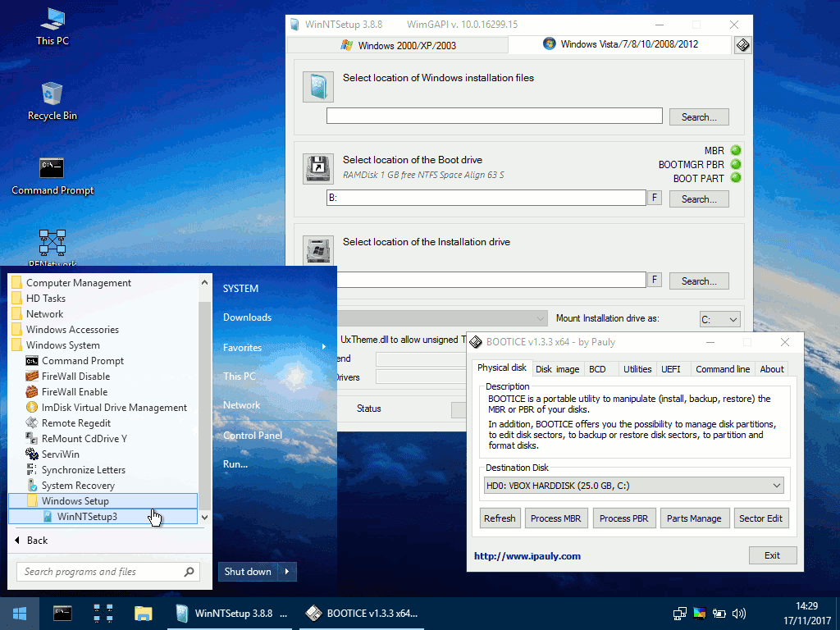
Task: Click Sector Edit in BOOTICE
Action: (760, 518)
